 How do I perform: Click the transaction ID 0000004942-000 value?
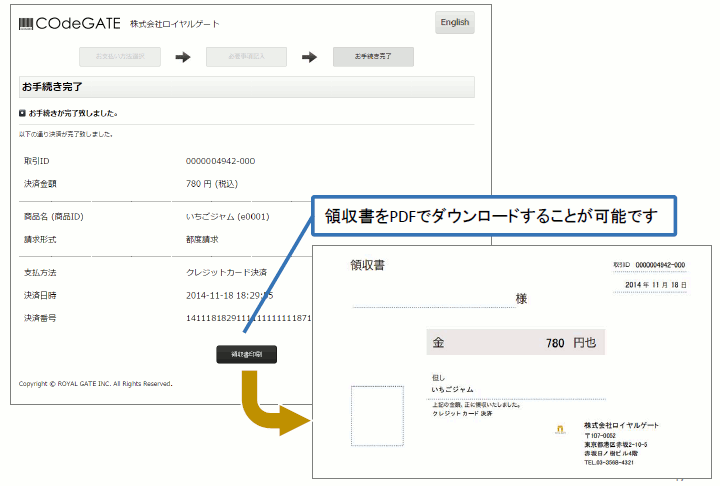click(x=220, y=161)
